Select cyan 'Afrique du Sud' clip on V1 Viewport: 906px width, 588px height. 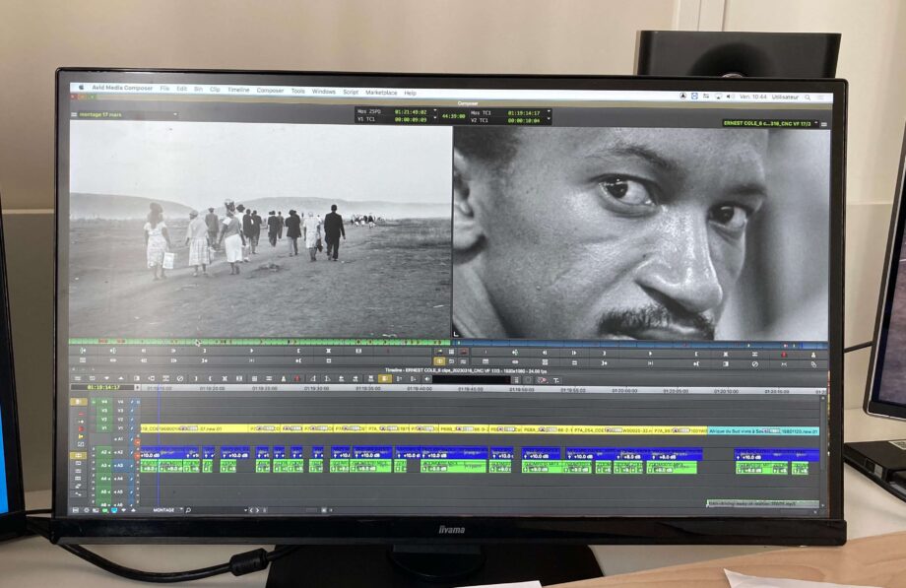tap(762, 431)
